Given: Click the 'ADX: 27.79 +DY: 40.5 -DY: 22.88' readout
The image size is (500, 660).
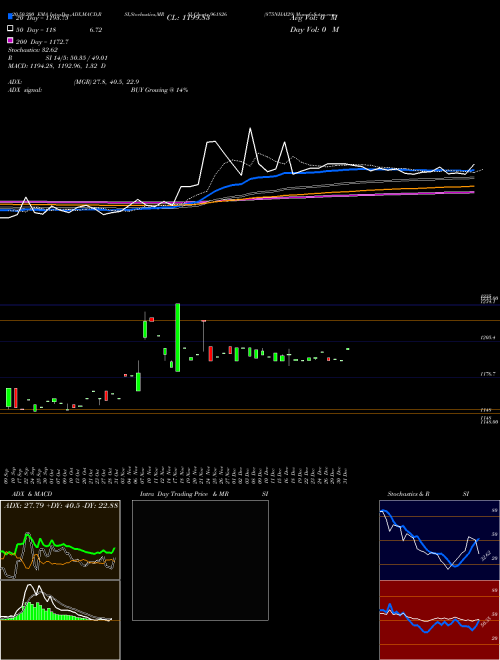Looking at the screenshot, I should [61, 506].
